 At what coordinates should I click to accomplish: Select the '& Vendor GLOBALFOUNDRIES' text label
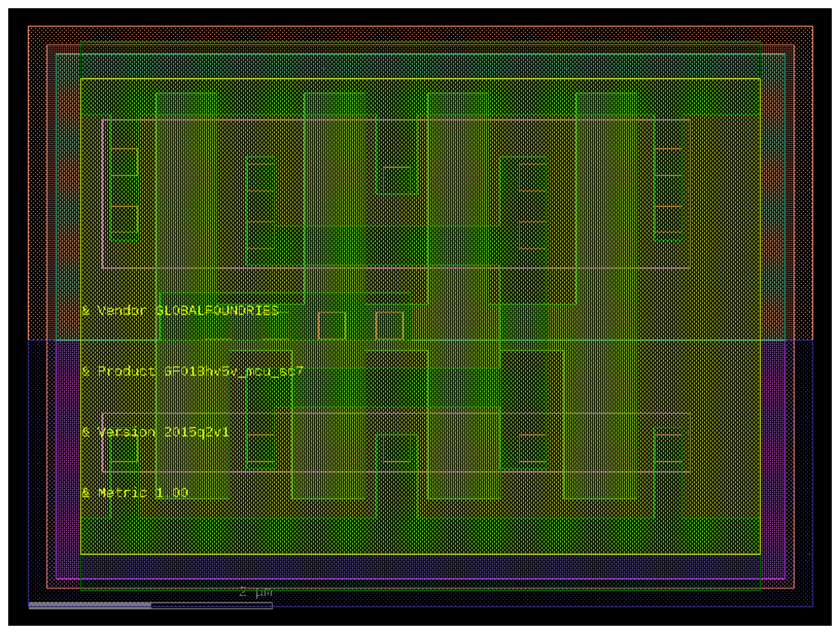click(x=181, y=311)
